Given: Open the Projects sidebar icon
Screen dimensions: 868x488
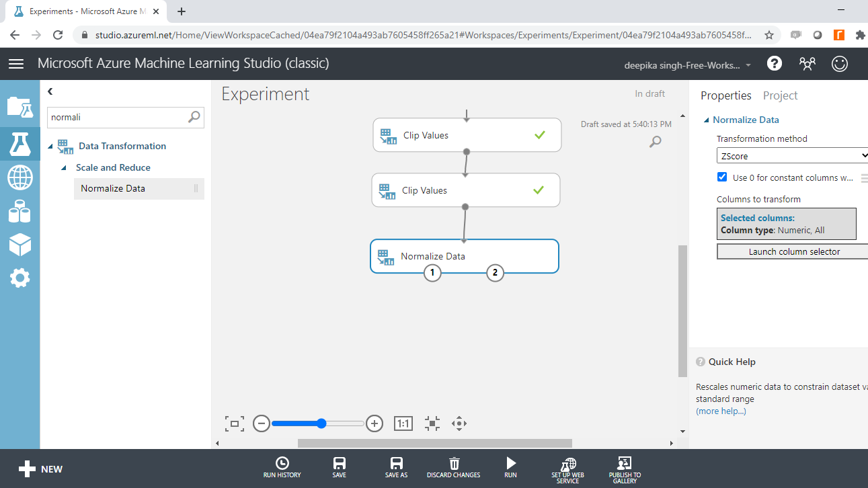Looking at the screenshot, I should point(19,108).
